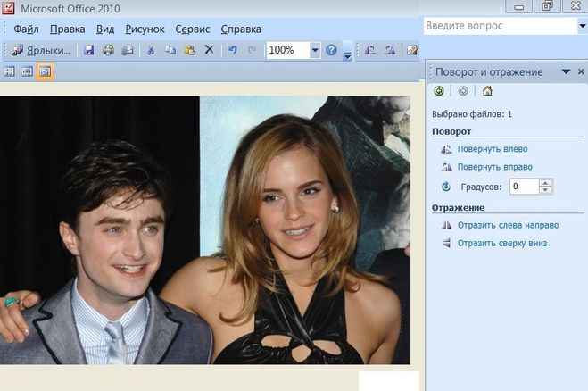Viewport: 588px width, 391px height.
Task: Click the Print icon in the toolbar
Action: click(x=109, y=50)
